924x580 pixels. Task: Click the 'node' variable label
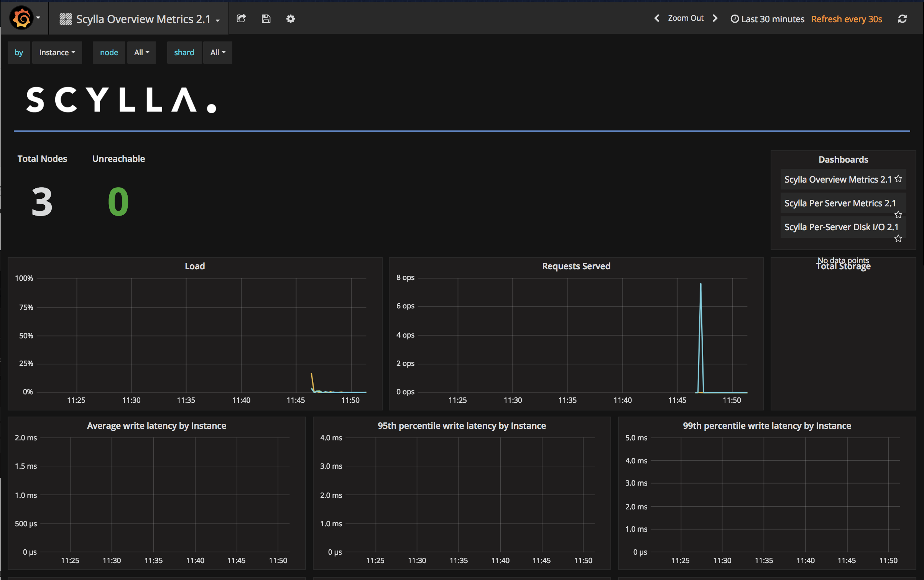[x=109, y=53]
